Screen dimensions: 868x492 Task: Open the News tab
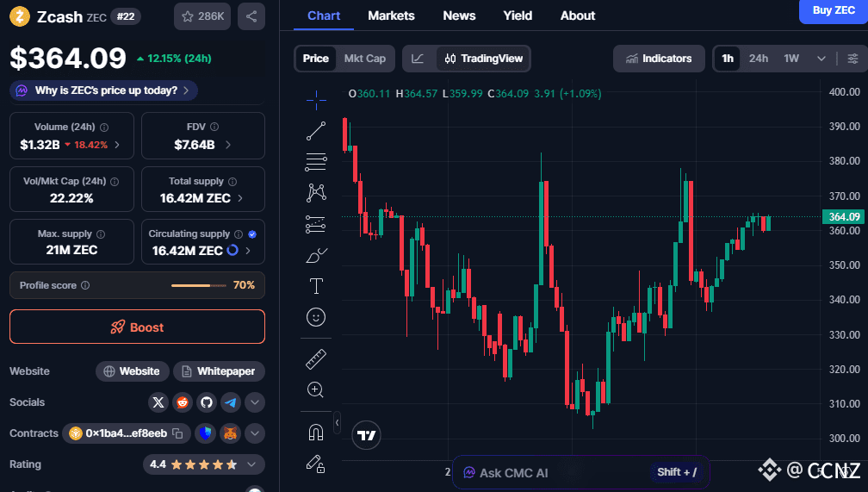click(459, 16)
